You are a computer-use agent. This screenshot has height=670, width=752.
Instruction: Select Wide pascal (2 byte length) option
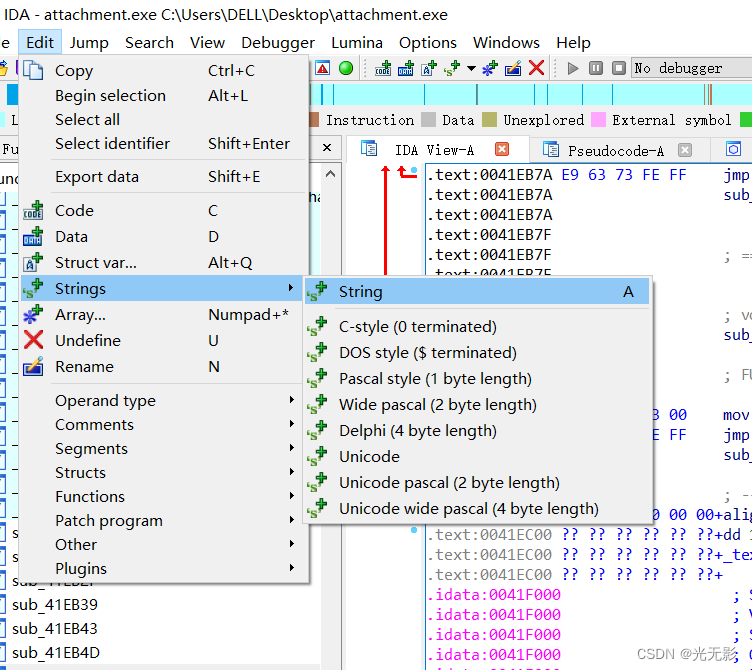pyautogui.click(x=477, y=404)
